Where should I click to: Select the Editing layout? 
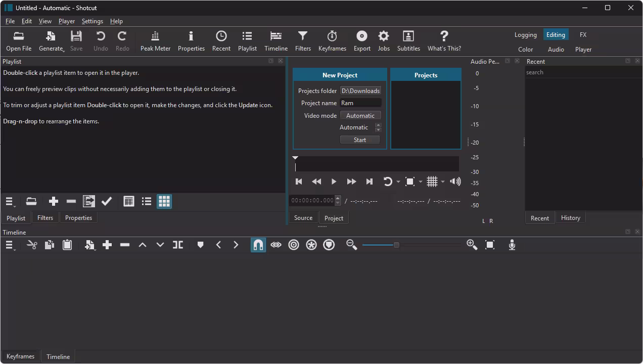(x=556, y=35)
